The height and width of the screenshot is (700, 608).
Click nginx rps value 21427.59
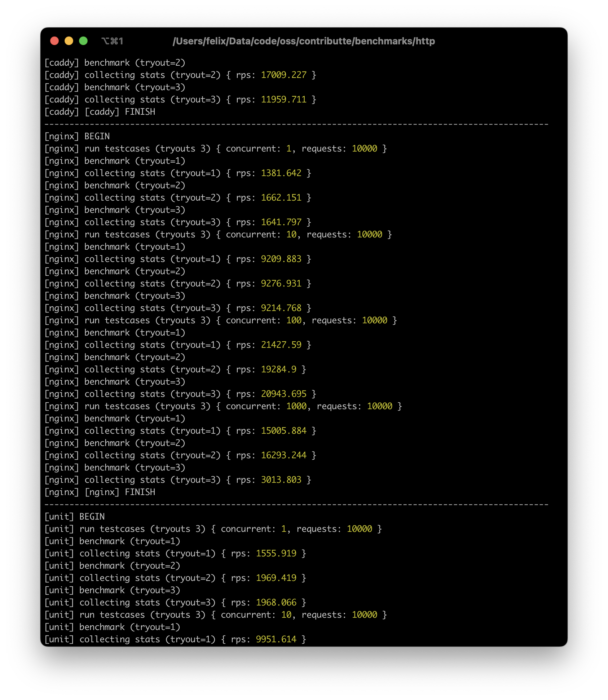point(281,345)
